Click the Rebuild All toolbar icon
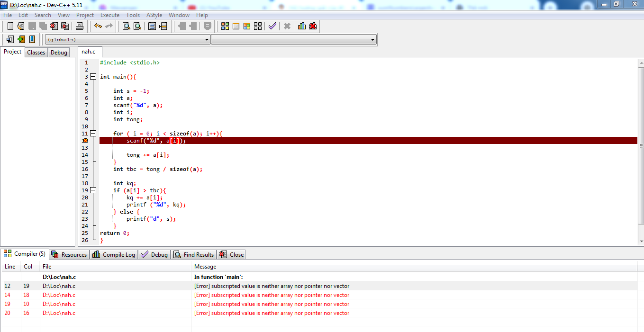Image resolution: width=644 pixels, height=332 pixels. point(258,26)
